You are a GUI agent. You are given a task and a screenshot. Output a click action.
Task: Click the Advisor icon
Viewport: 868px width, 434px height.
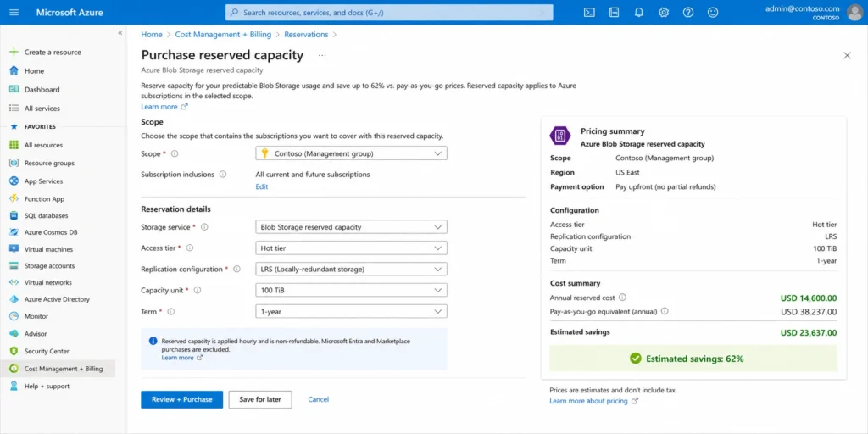[x=14, y=334]
